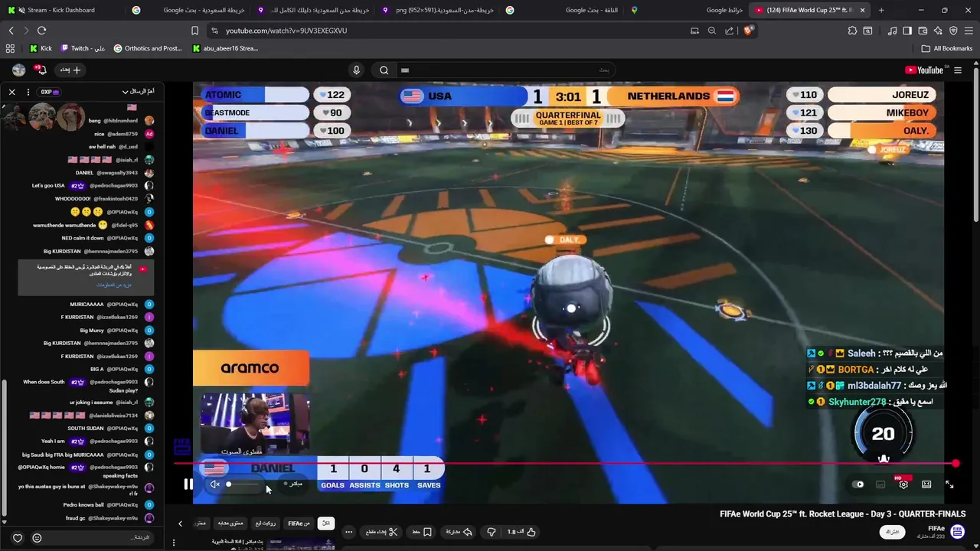
Task: Open more actions (three dots) below the video
Action: click(348, 532)
